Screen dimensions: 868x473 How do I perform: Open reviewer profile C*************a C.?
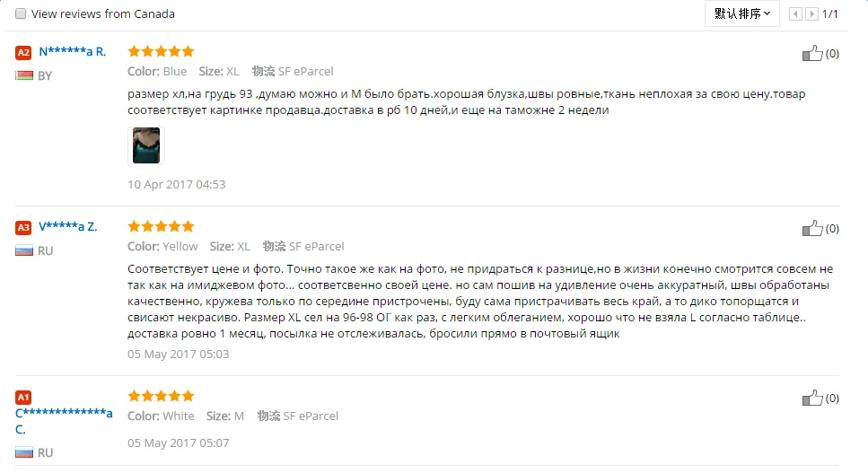[64, 421]
